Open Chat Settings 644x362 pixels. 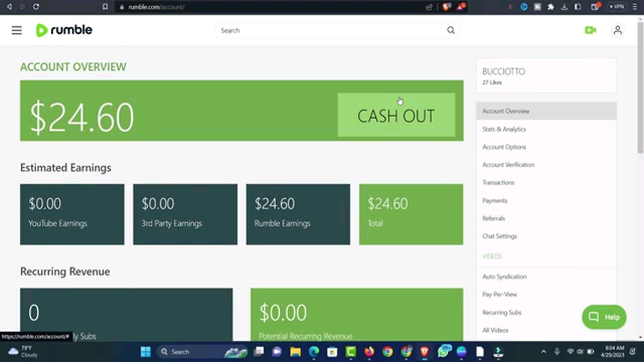(x=499, y=236)
